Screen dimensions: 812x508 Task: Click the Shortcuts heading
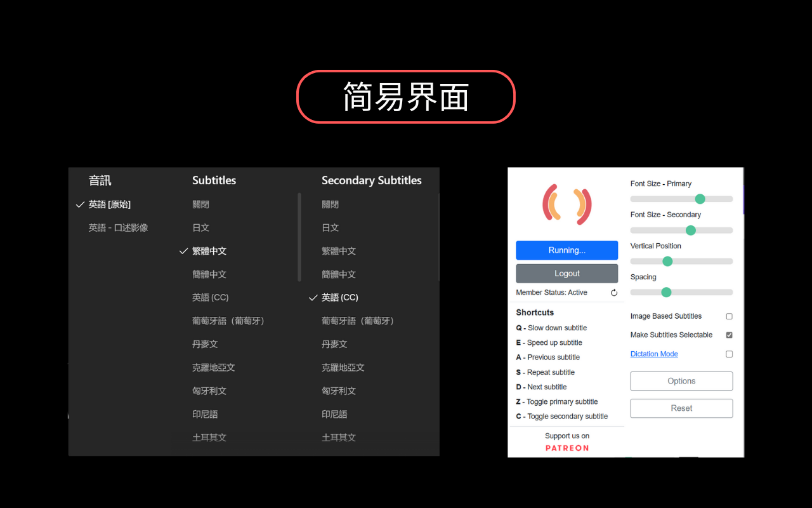[535, 312]
